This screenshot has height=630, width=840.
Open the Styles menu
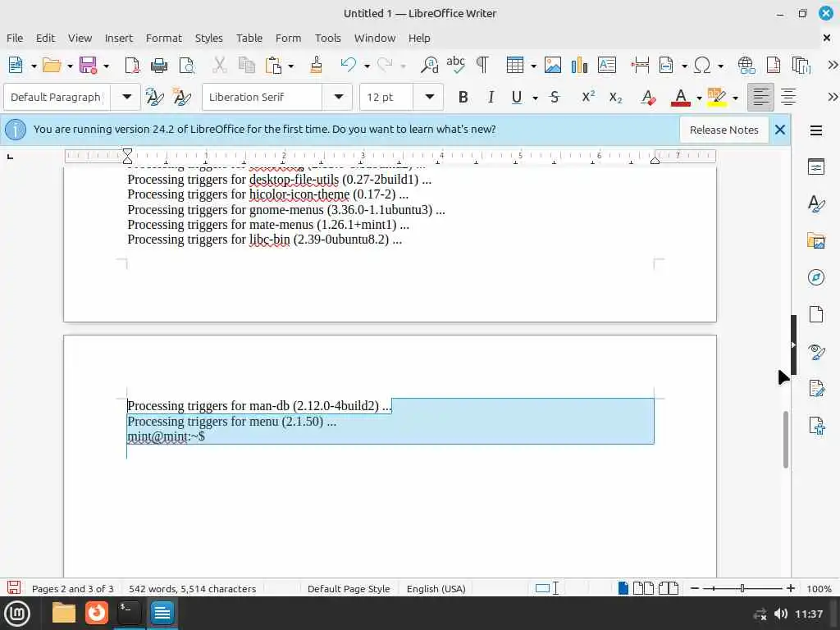208,38
